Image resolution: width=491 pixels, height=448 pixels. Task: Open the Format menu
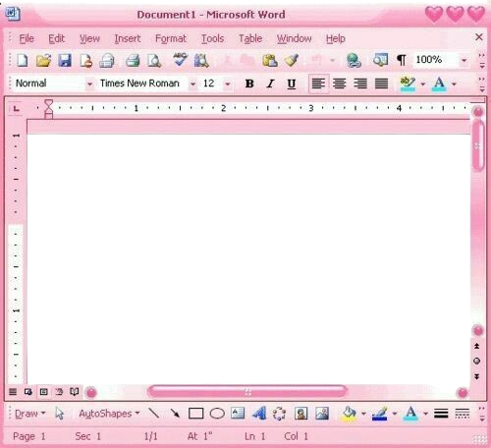[x=171, y=38]
